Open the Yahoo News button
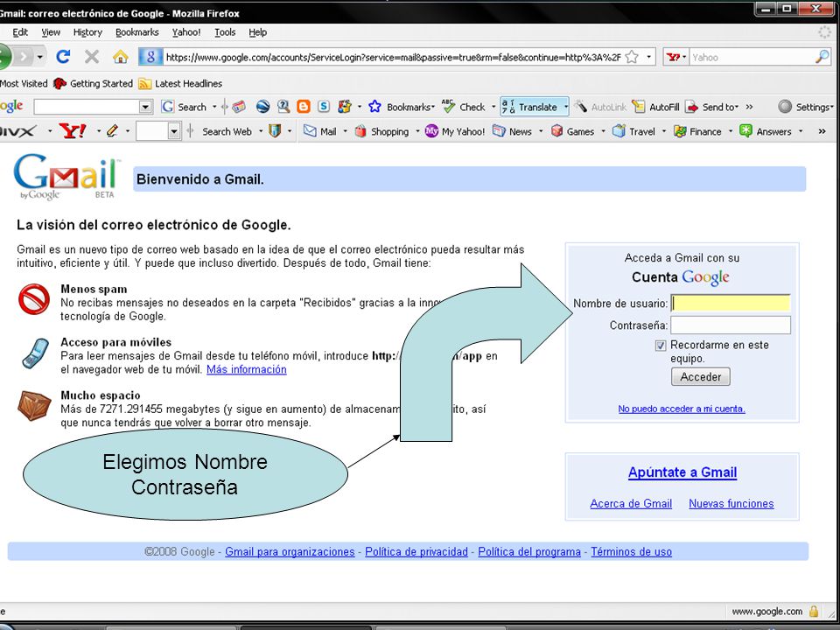The image size is (840, 630). click(x=512, y=131)
